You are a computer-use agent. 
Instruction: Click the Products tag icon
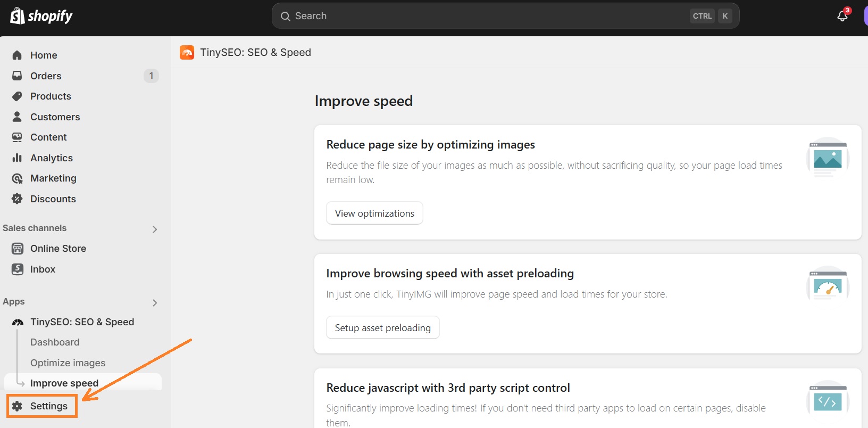[x=17, y=96]
